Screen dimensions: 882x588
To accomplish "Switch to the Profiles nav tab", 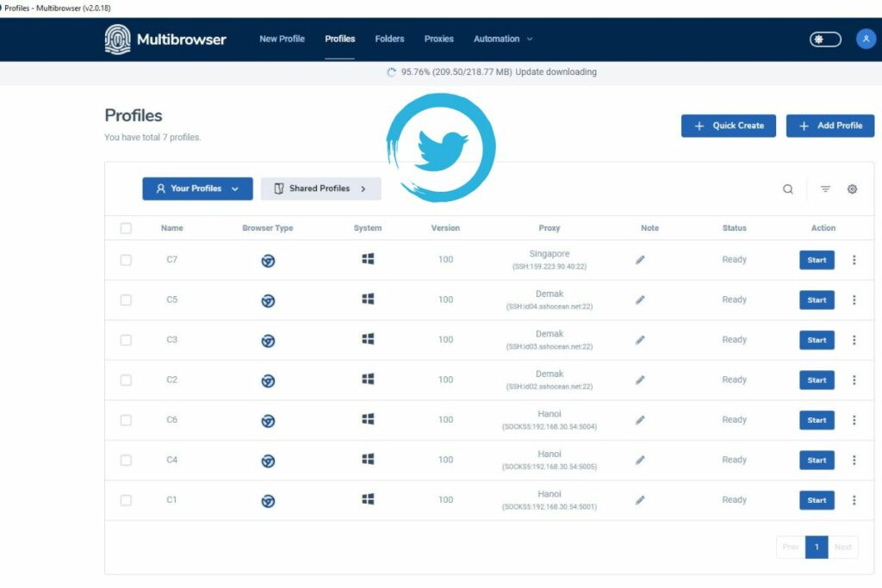I will 339,39.
